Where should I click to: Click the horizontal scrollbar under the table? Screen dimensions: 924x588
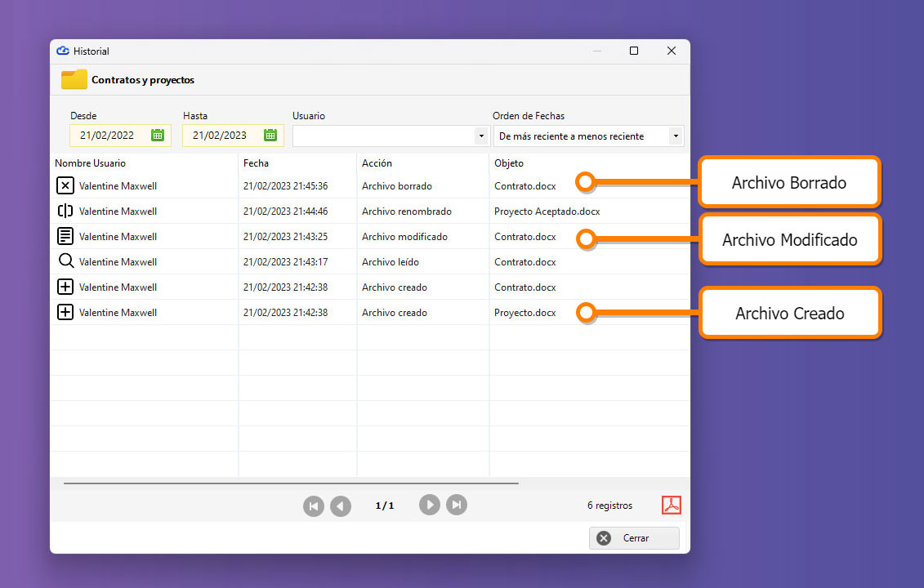point(291,483)
